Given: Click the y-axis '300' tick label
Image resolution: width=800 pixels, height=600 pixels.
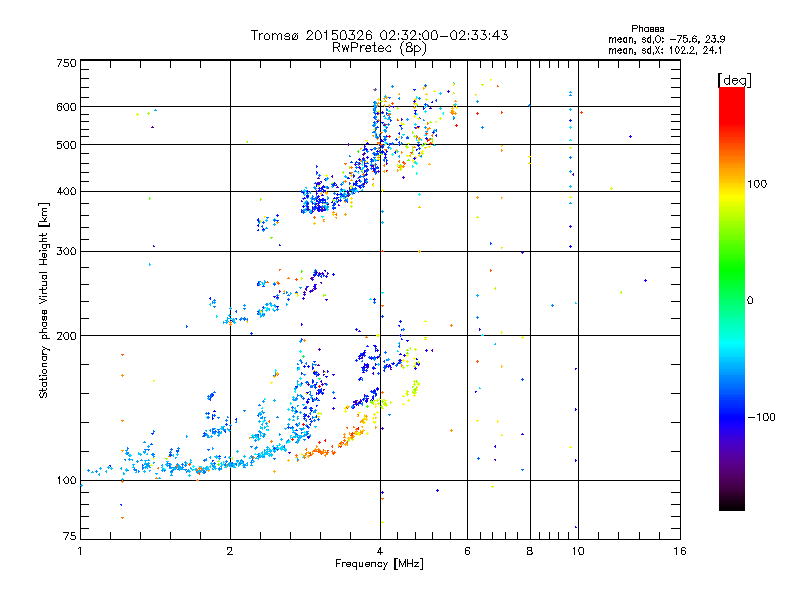Looking at the screenshot, I should (66, 252).
